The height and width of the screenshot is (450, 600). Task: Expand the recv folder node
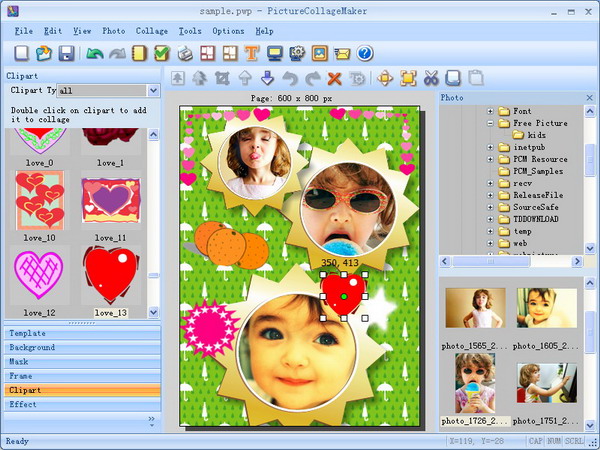point(490,183)
